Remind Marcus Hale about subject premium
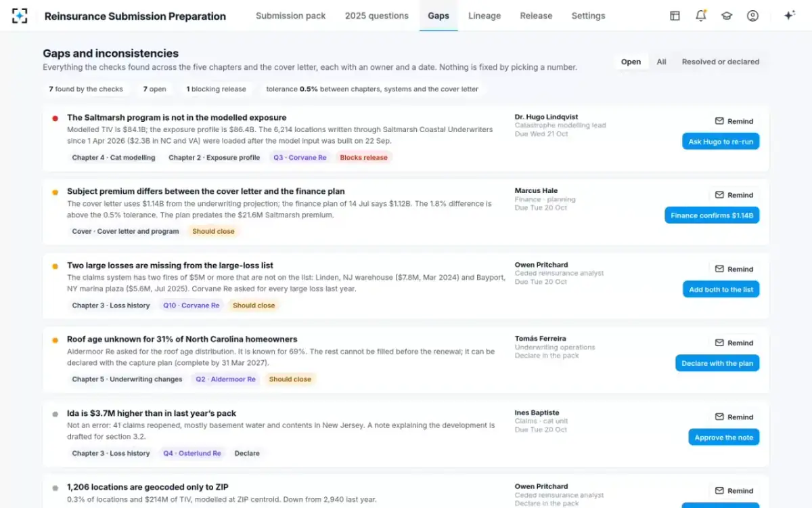812x508 pixels. [734, 195]
